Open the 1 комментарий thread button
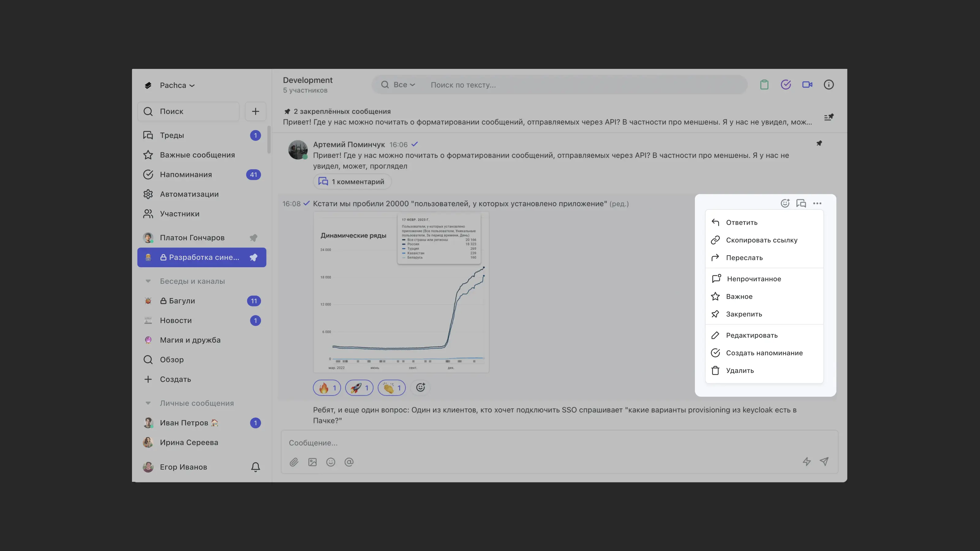 click(352, 182)
